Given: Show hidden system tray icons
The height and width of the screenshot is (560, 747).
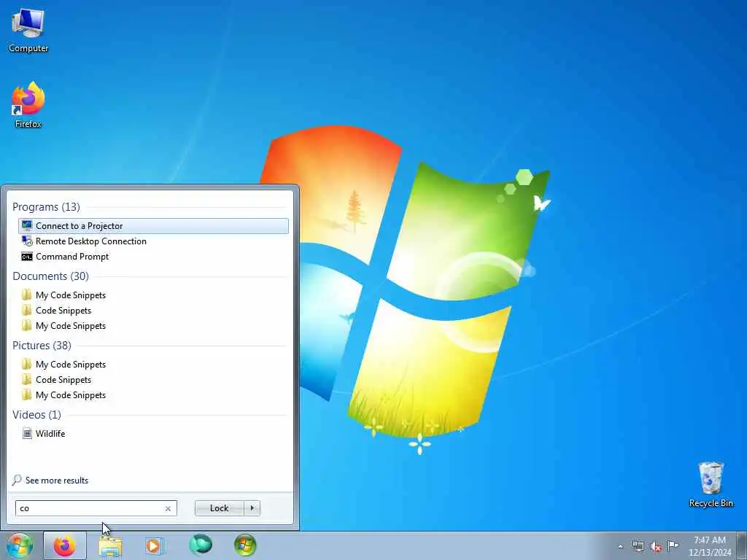Looking at the screenshot, I should 620,546.
